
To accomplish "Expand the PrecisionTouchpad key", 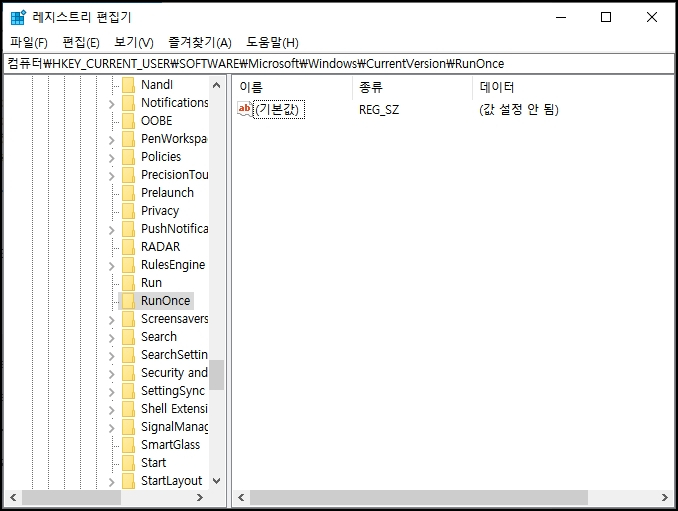I will tap(112, 176).
